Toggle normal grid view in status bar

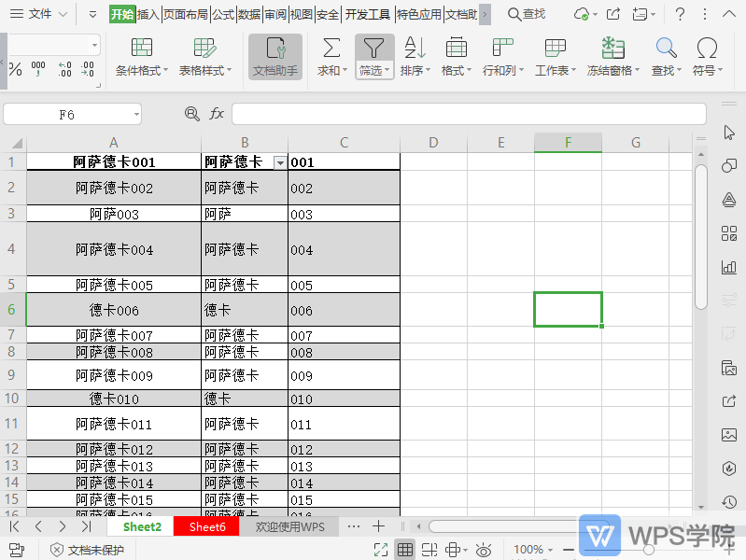pyautogui.click(x=405, y=550)
